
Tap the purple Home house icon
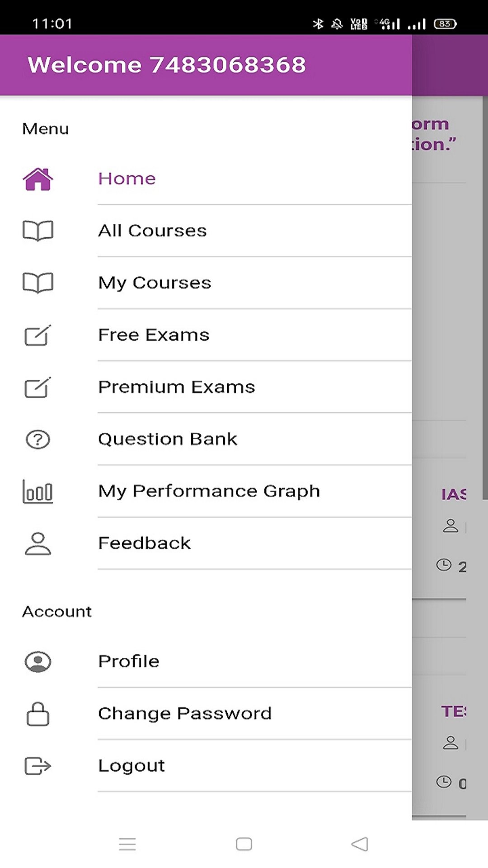tap(38, 179)
